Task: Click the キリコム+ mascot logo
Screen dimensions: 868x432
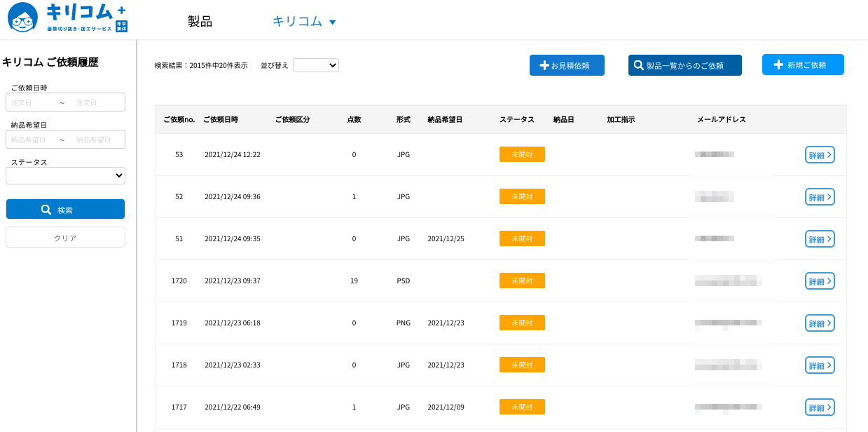Action: 67,18
